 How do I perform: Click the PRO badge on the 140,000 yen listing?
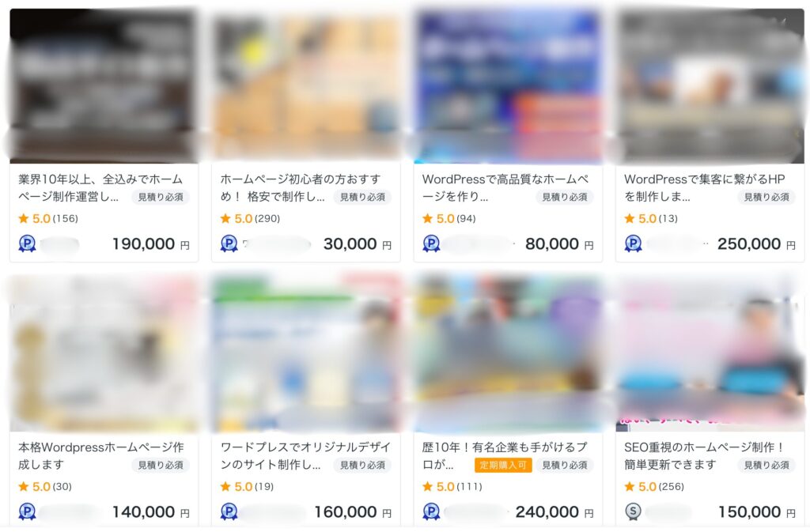click(27, 511)
